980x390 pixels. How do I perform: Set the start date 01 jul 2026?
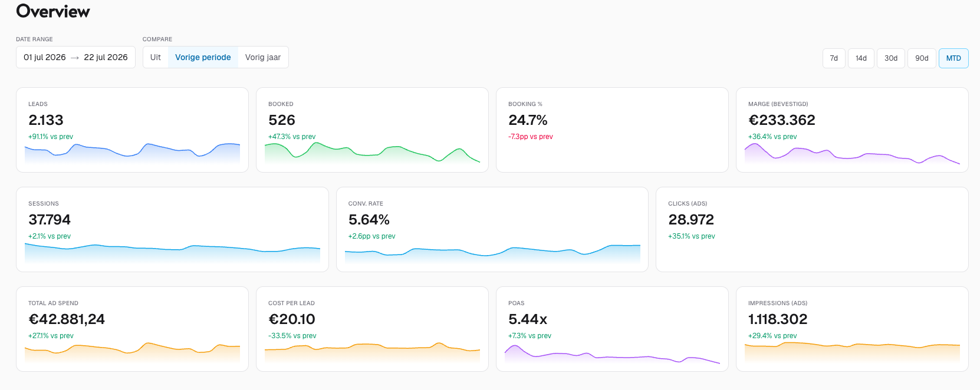[45, 57]
